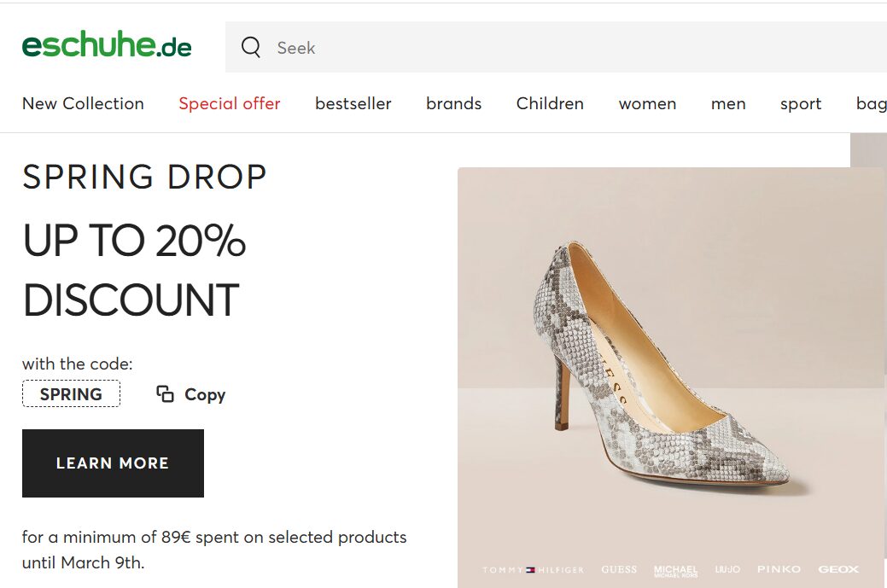Click the magnifying glass search icon
The image size is (887, 588).
(251, 48)
